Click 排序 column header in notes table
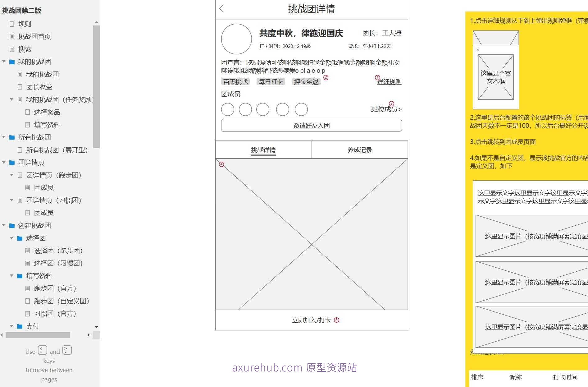 pos(477,377)
